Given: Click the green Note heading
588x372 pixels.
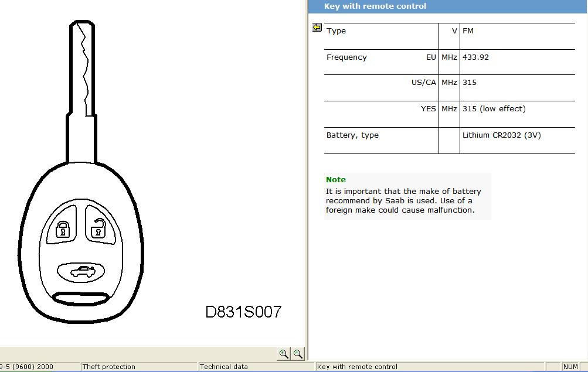Looking at the screenshot, I should coord(336,180).
